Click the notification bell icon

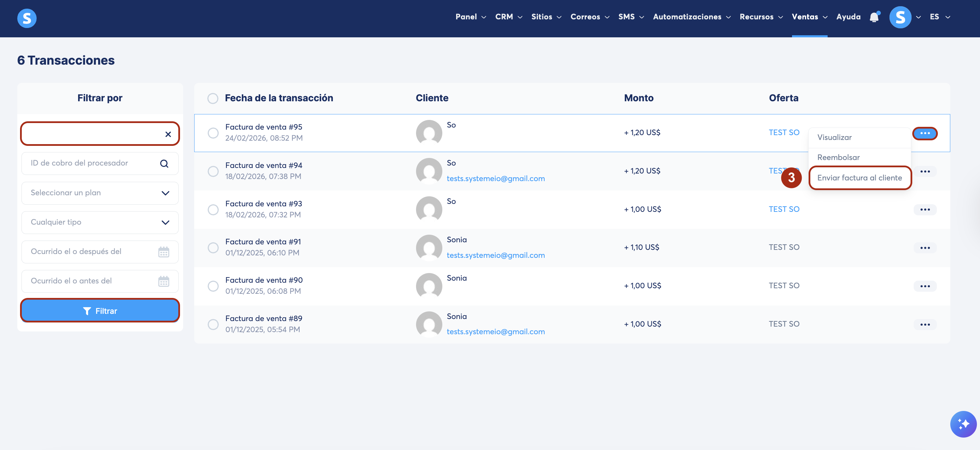click(x=874, y=17)
